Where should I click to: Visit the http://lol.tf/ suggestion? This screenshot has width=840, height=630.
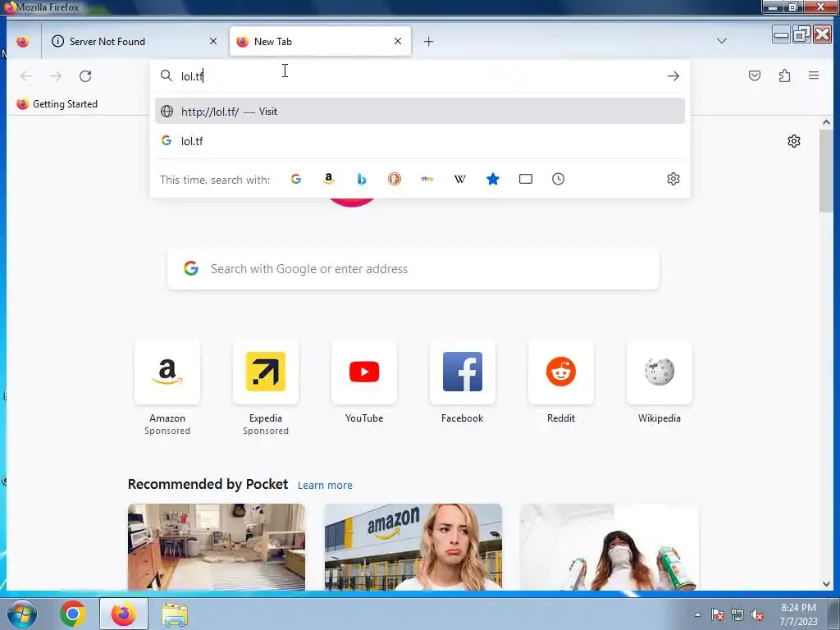(419, 111)
